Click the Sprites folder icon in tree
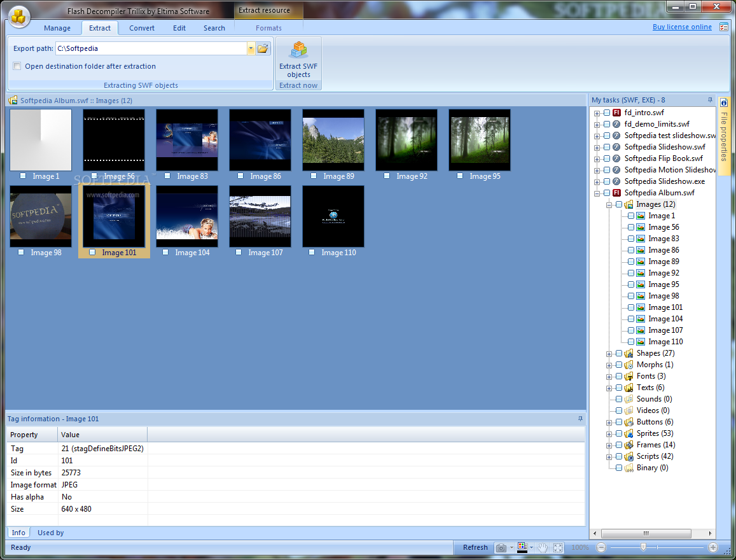This screenshot has width=736, height=560. [629, 434]
